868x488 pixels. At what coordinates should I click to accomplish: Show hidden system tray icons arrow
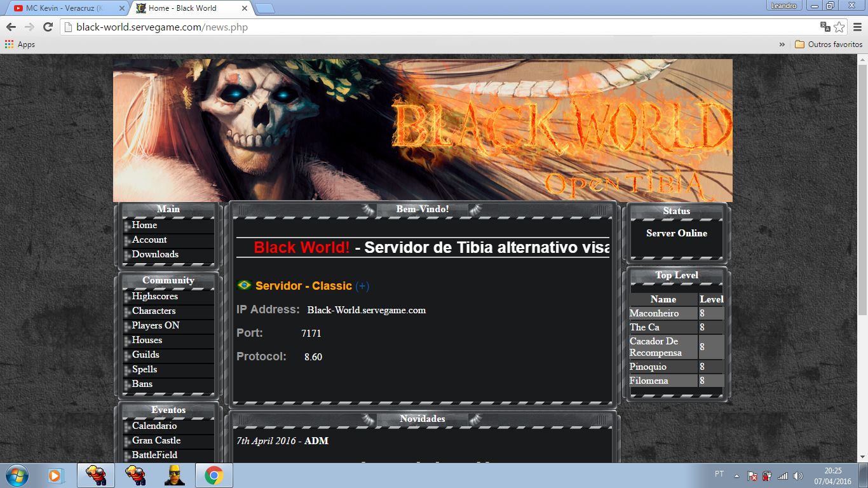736,476
